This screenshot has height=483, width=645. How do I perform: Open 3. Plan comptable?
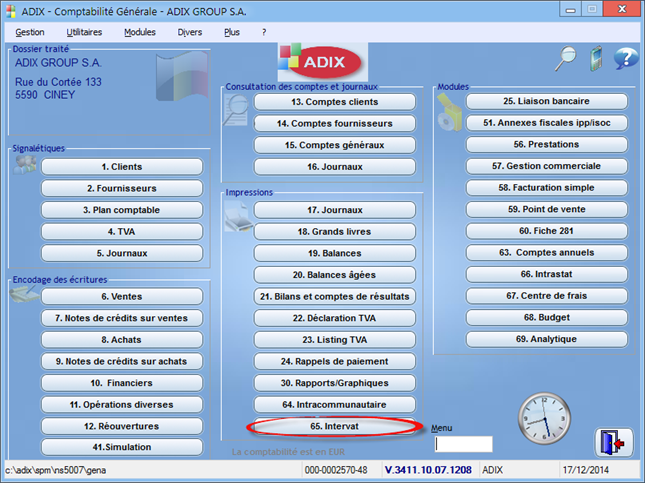pyautogui.click(x=122, y=210)
